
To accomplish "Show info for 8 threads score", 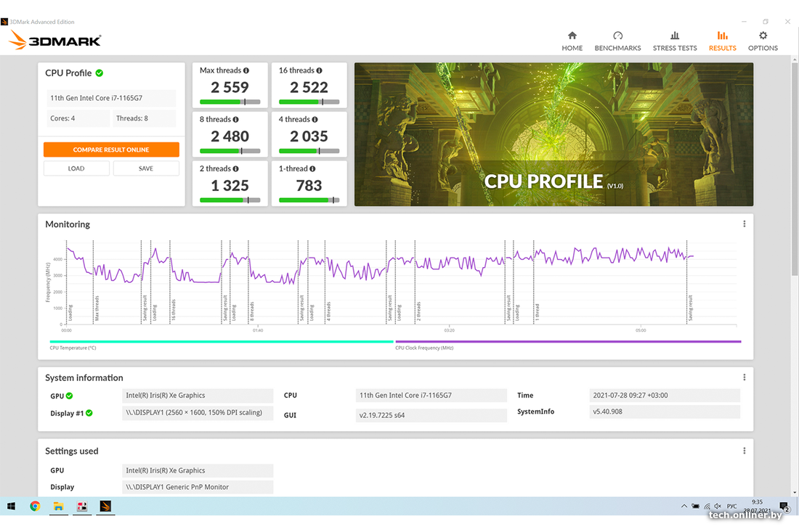I will tap(235, 119).
